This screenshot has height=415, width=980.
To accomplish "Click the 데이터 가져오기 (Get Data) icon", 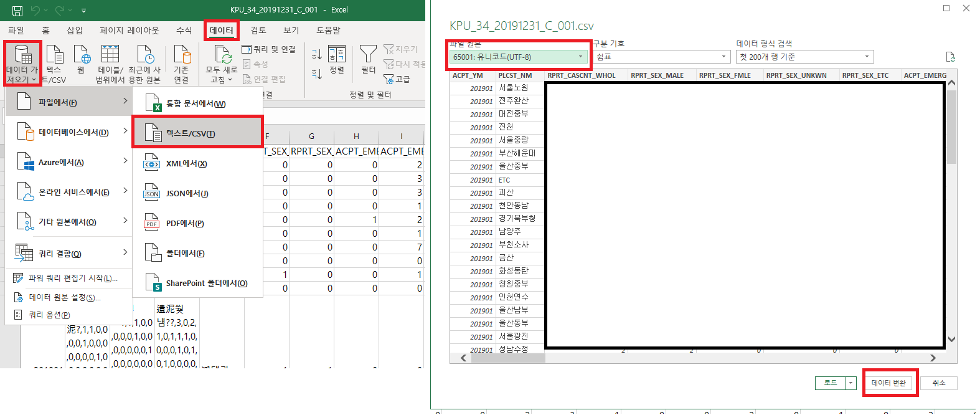I will [x=22, y=56].
